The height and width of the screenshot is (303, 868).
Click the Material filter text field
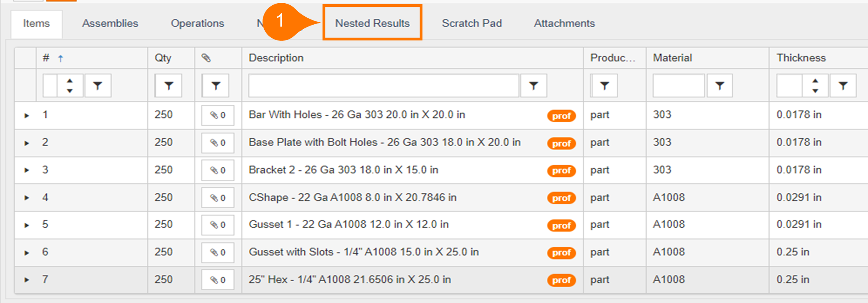(x=678, y=86)
